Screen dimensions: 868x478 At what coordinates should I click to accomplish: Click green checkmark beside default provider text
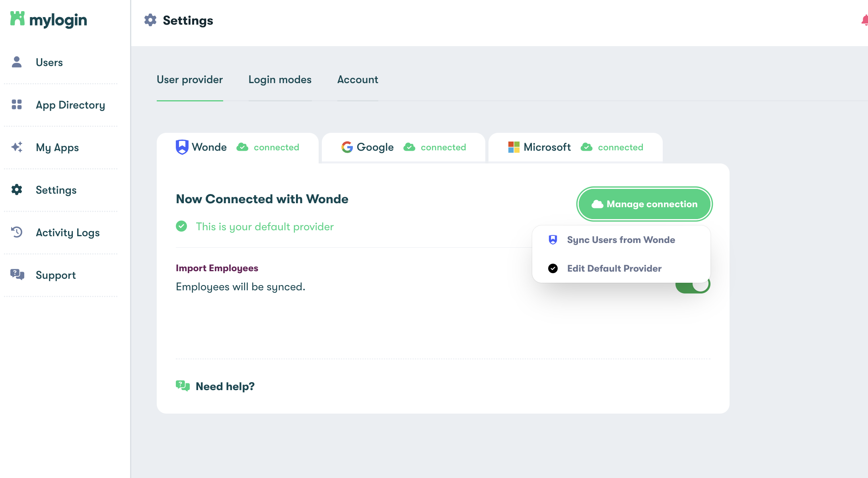pos(181,226)
